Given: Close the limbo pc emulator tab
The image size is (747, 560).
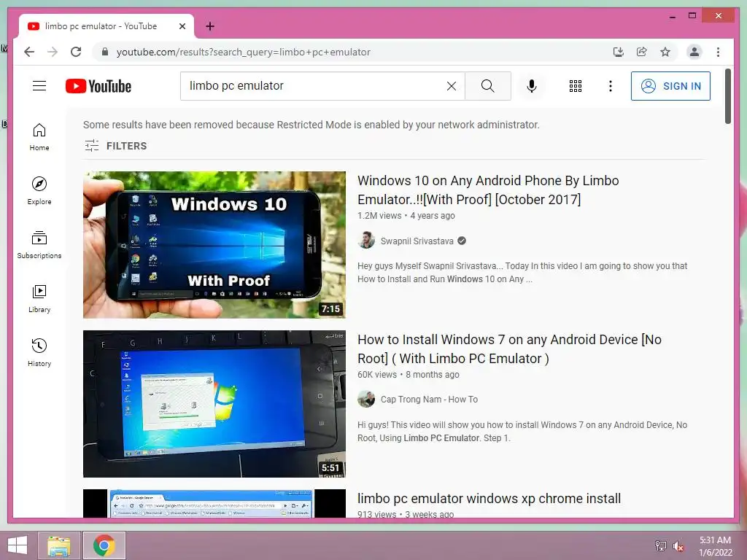Looking at the screenshot, I should point(182,26).
